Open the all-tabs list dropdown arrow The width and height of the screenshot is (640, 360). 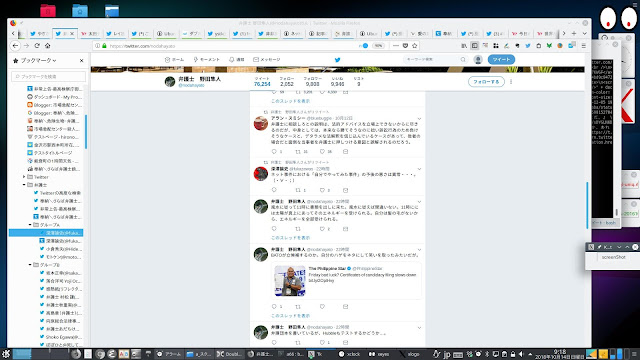point(584,33)
